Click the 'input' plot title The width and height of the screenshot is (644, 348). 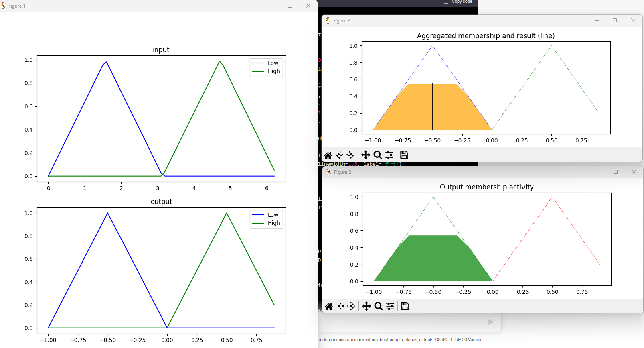tap(161, 50)
